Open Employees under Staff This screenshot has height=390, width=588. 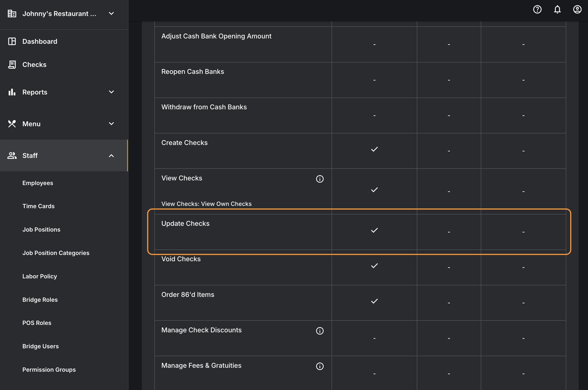pyautogui.click(x=38, y=183)
